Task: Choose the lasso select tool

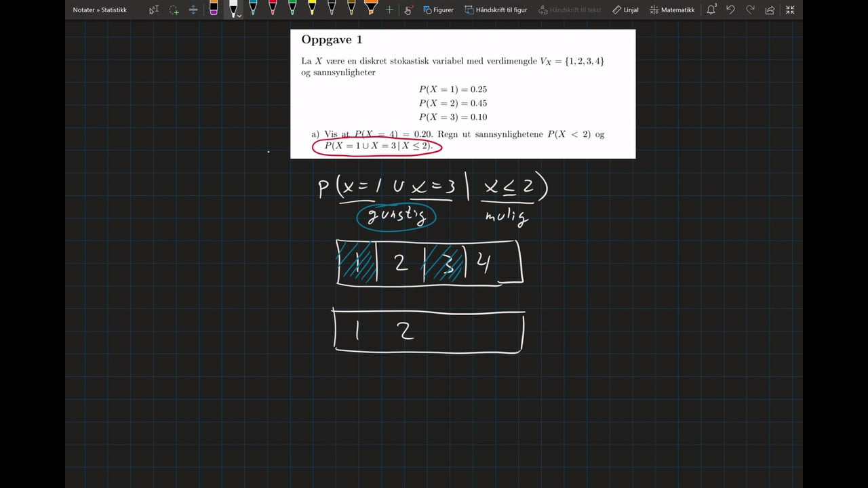Action: click(174, 9)
